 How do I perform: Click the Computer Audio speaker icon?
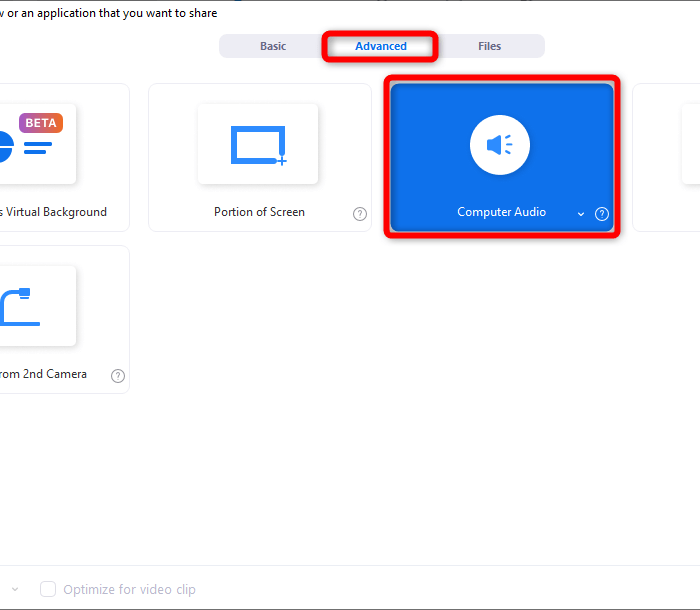[500, 145]
